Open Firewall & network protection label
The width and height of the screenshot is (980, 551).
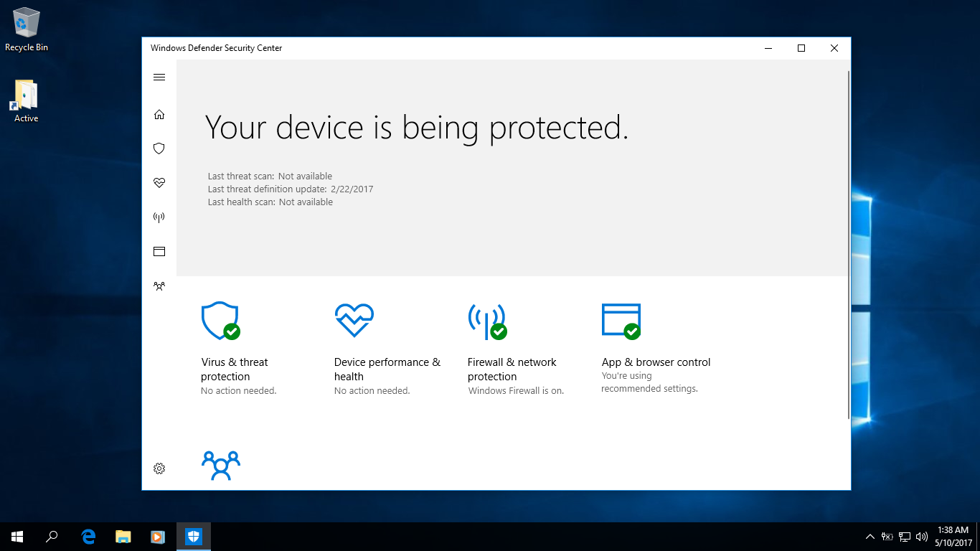click(x=512, y=369)
